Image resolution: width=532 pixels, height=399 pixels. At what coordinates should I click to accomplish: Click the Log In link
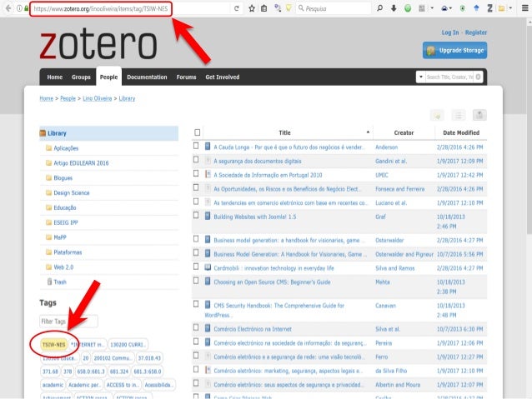click(x=450, y=32)
